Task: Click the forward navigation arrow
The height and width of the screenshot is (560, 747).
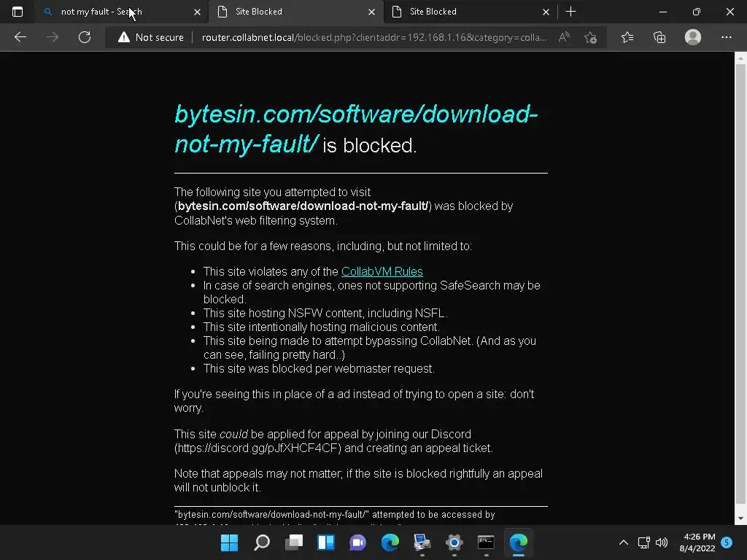Action: click(x=53, y=37)
